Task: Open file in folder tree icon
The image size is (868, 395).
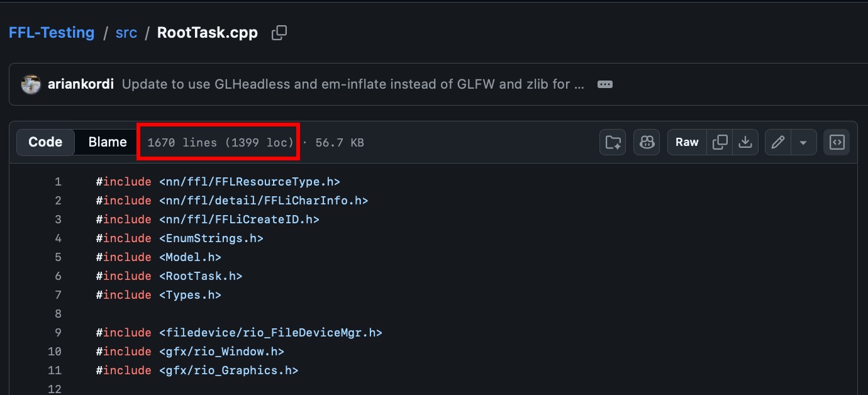Action: pos(613,142)
